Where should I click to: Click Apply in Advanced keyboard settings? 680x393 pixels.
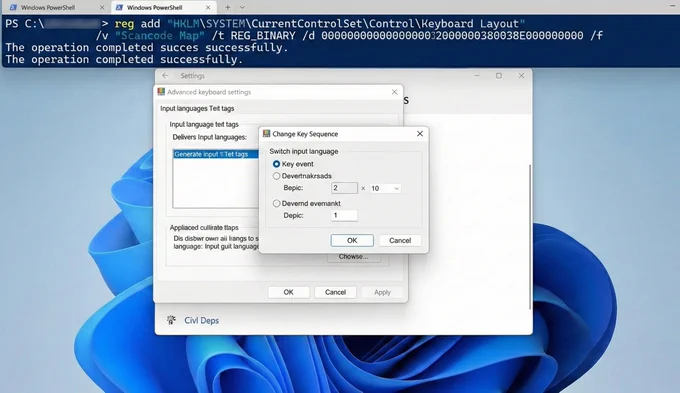(382, 292)
